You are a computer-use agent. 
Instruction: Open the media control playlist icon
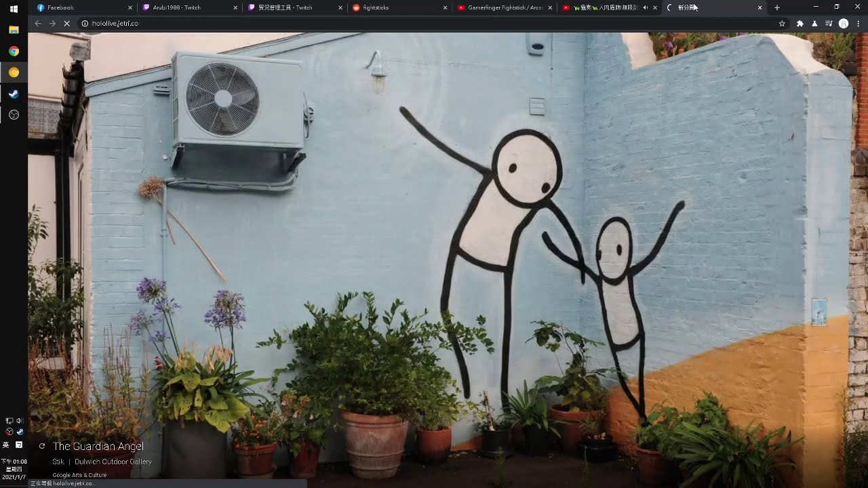(x=829, y=23)
